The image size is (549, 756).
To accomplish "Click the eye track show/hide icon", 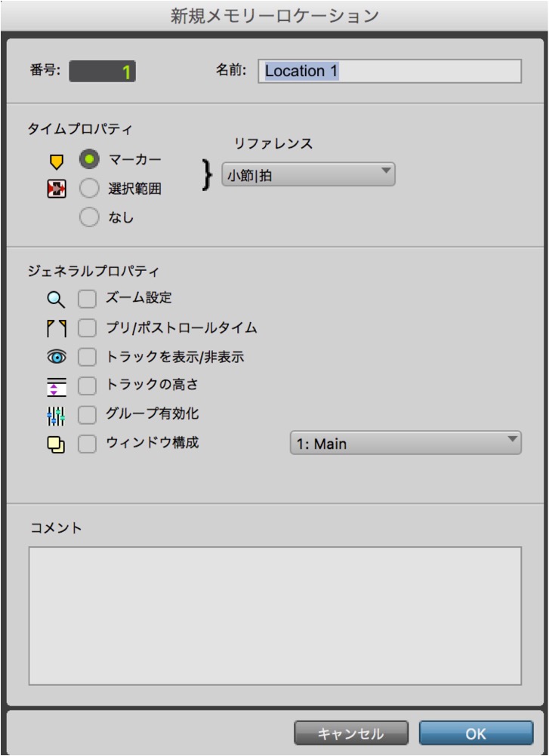I will coord(57,357).
